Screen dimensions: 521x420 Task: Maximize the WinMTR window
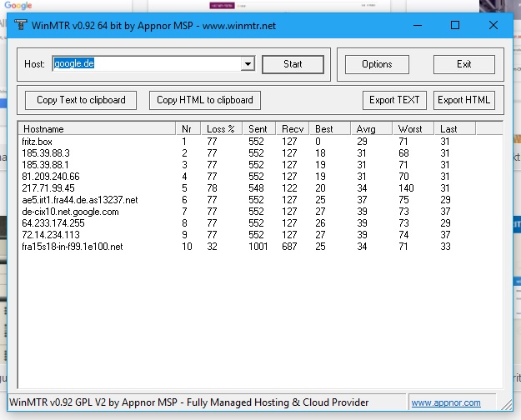coord(455,25)
